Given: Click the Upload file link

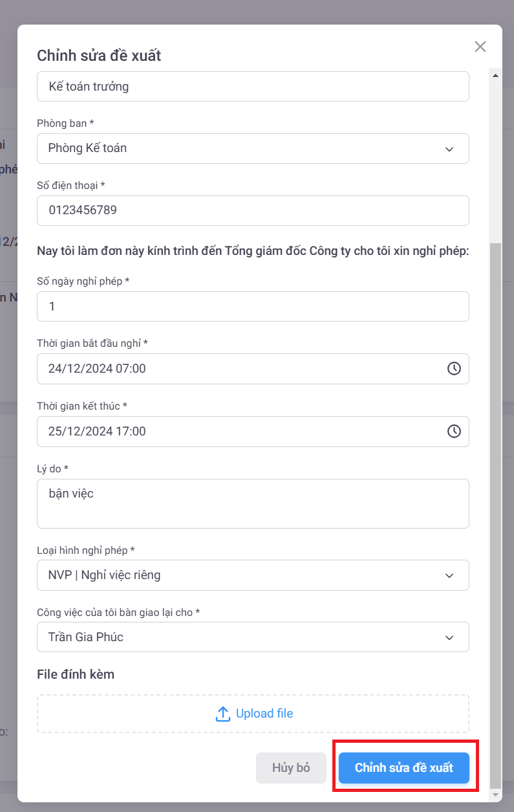Looking at the screenshot, I should coord(264,714).
